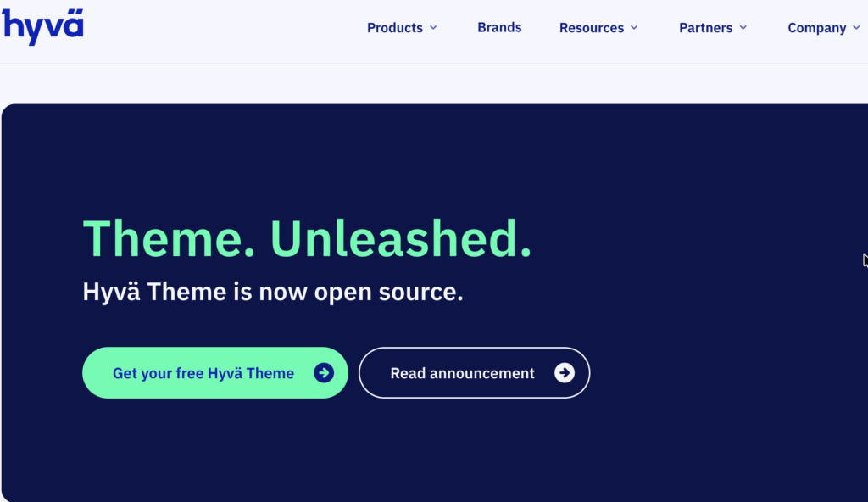Select 'Hyvä Theme is now open source.' text
Image resolution: width=868 pixels, height=502 pixels.
273,292
